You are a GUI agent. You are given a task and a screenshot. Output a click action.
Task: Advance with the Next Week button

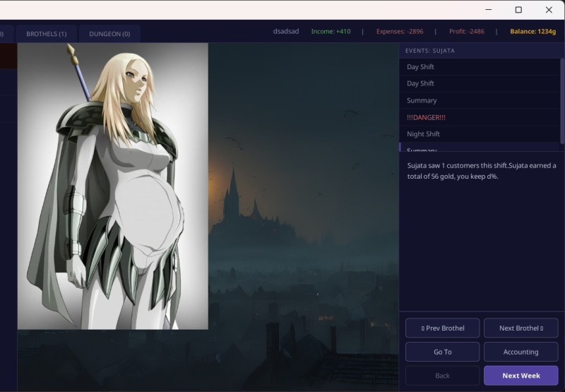coord(521,376)
